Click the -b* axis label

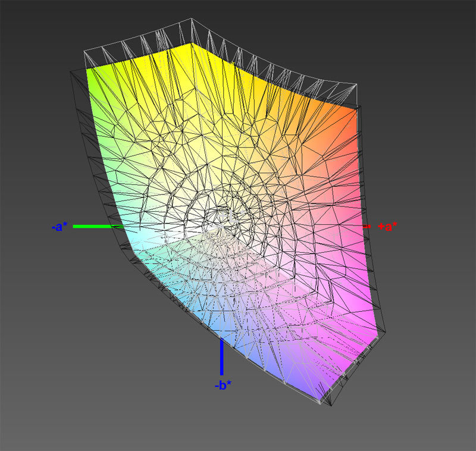pos(223,385)
